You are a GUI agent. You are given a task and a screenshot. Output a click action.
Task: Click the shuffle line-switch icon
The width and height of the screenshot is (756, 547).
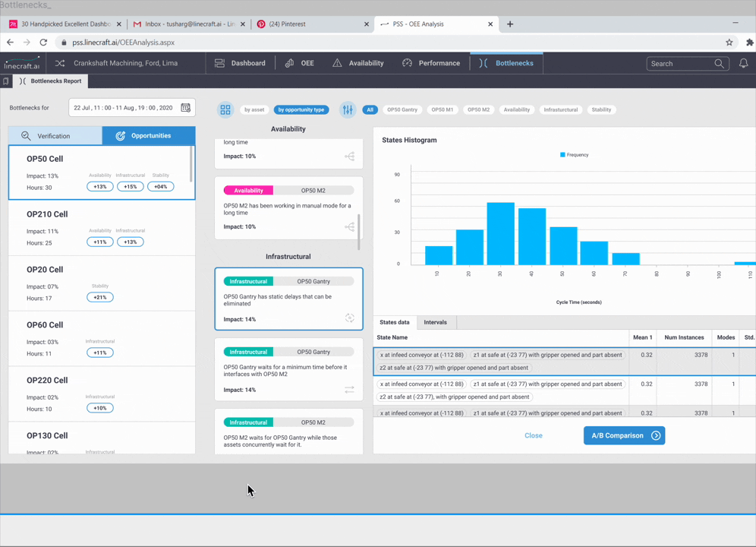coord(60,63)
